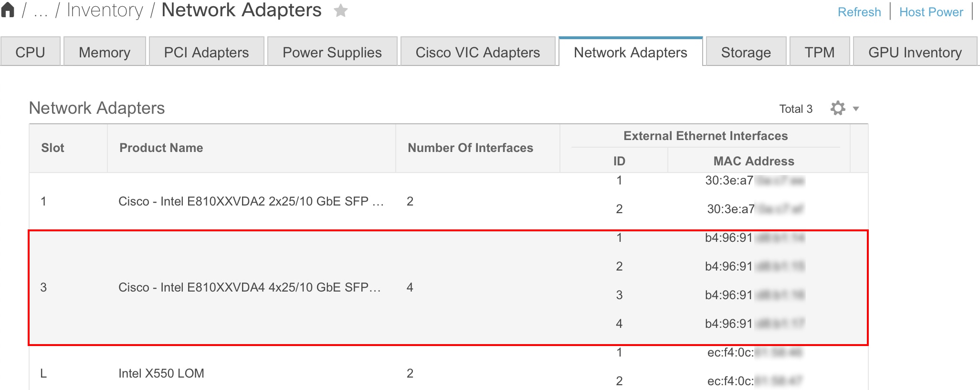Screen dimensions: 980x390
Task: Open the PCI Adapters tab
Action: [206, 52]
